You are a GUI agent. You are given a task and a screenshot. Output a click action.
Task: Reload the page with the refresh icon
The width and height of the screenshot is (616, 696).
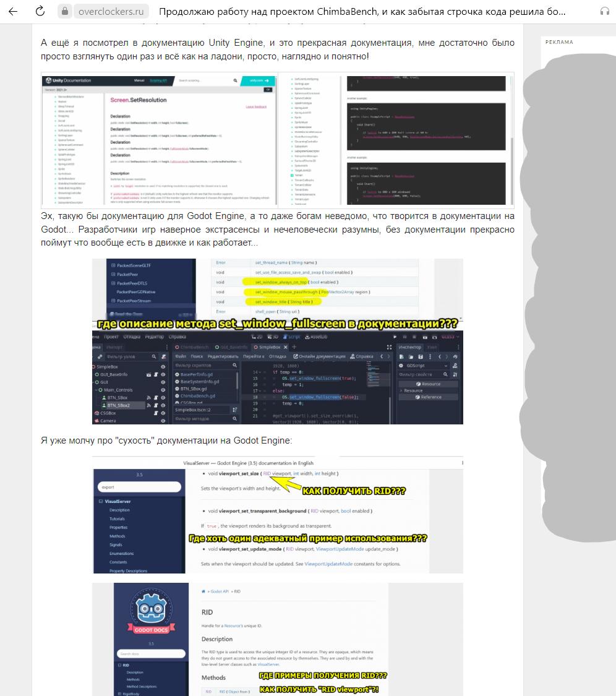coord(40,12)
